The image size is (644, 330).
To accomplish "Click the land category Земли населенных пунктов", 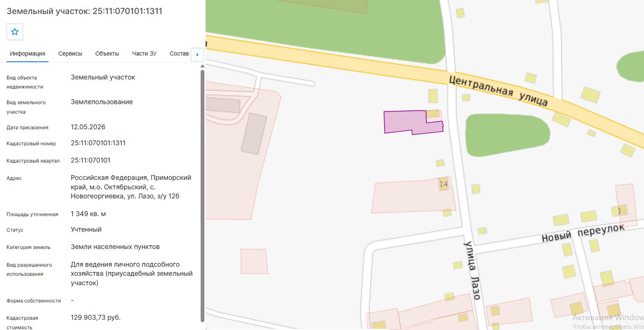I will point(115,247).
